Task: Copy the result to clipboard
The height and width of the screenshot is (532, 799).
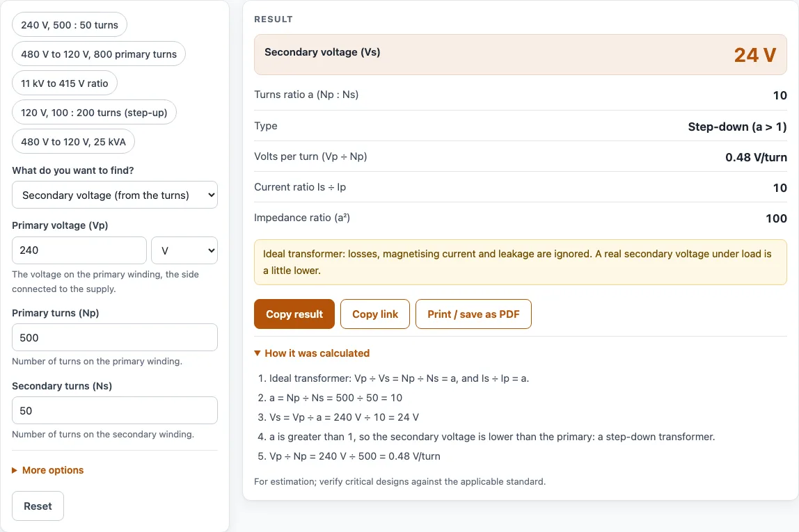Action: pos(294,314)
